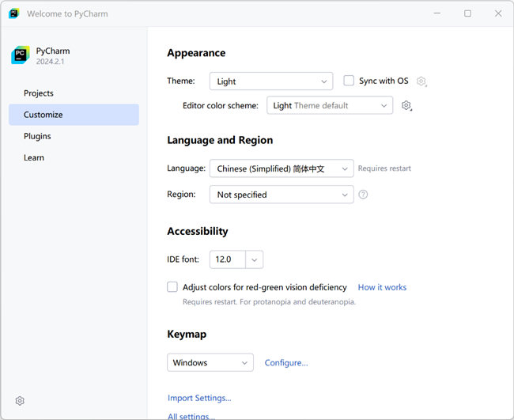Viewport: 514px width, 420px height.
Task: Open the Region dropdown
Action: 282,195
